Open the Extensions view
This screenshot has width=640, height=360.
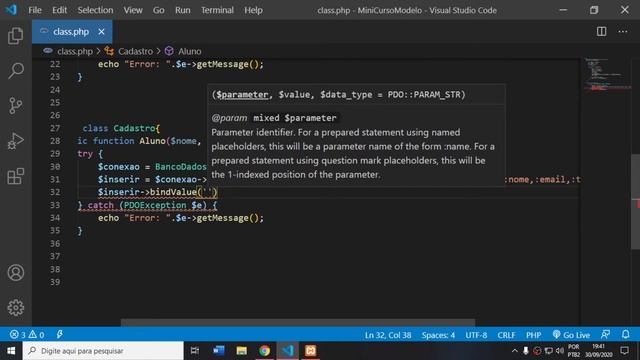(16, 176)
